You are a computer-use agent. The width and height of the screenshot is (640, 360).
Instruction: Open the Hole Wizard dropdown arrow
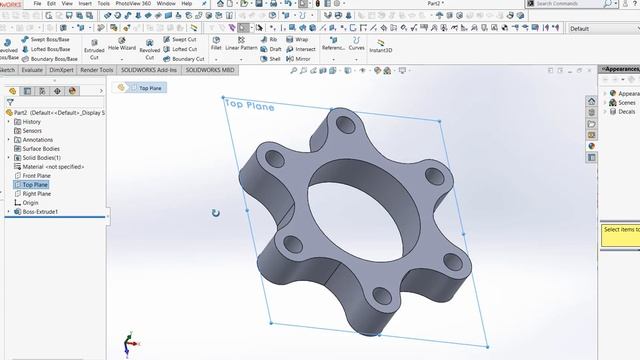point(122,60)
